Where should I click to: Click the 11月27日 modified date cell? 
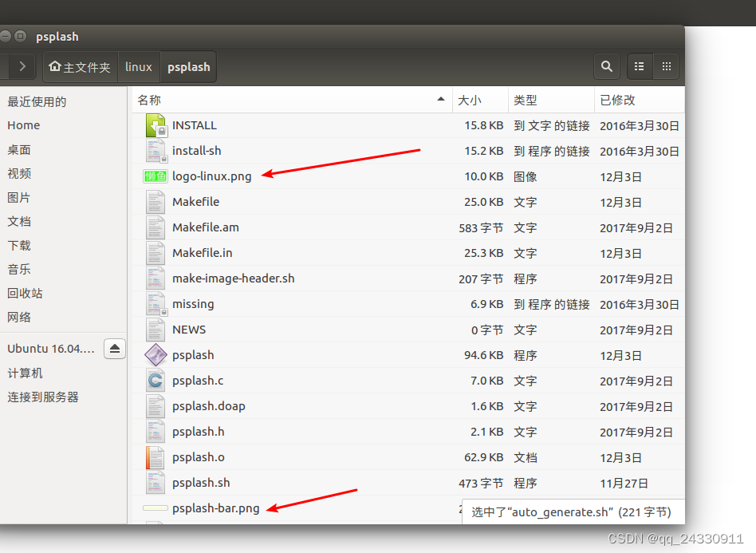pyautogui.click(x=624, y=484)
